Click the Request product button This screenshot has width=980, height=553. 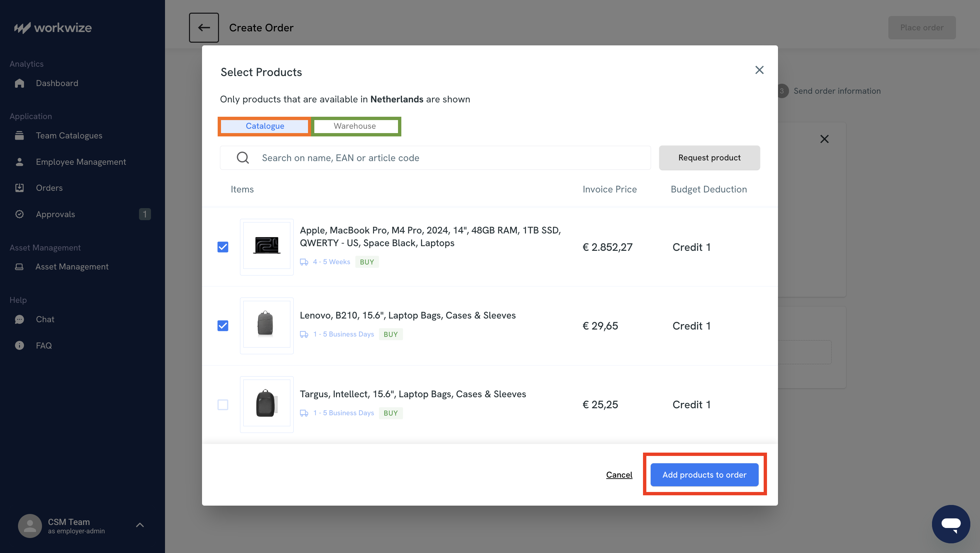click(710, 157)
